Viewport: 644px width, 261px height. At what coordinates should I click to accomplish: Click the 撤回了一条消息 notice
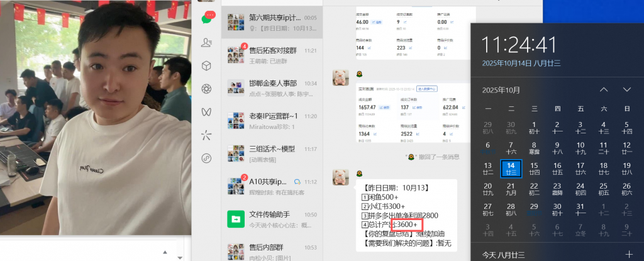433,157
